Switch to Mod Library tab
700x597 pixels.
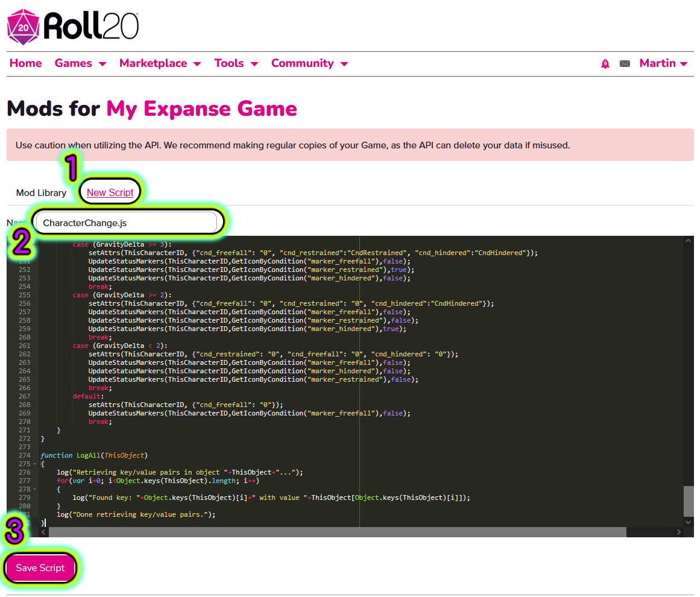coord(41,193)
